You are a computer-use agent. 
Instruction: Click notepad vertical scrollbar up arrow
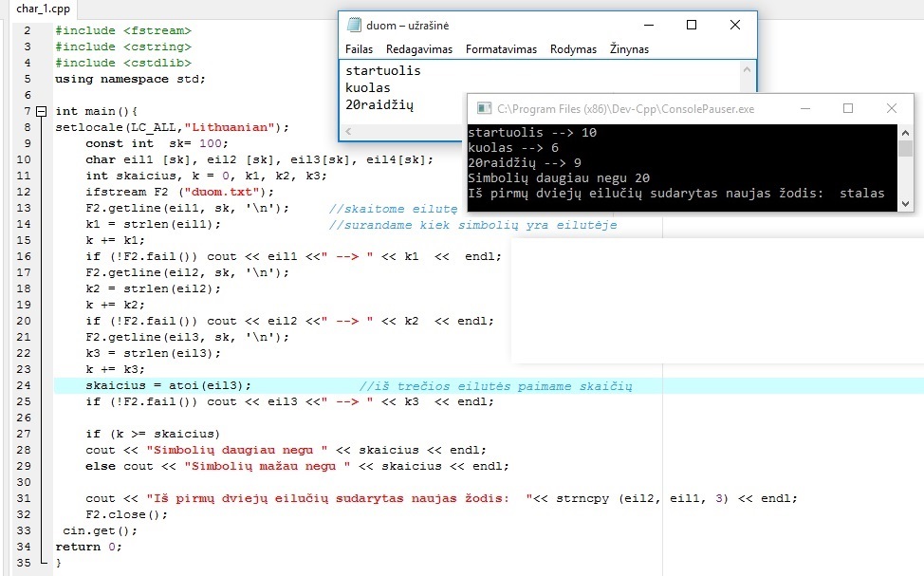tap(748, 69)
